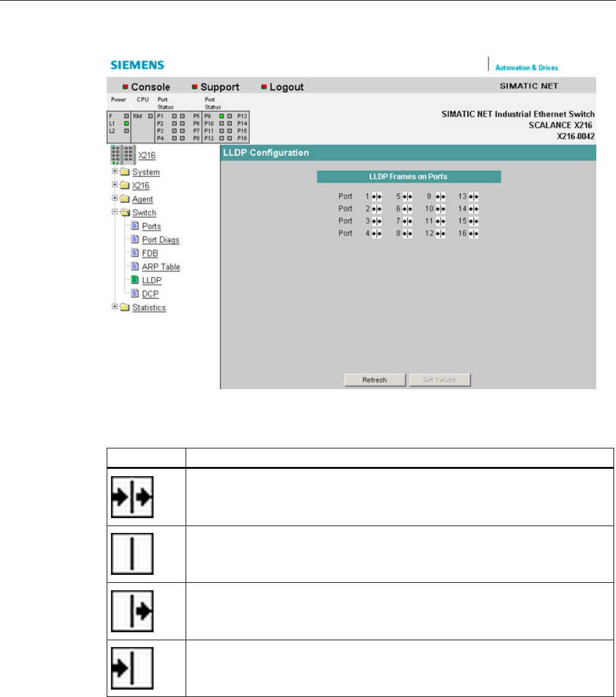Screen dimensions: 616x697
Task: Click the ARP Table document icon
Action: pos(134,266)
